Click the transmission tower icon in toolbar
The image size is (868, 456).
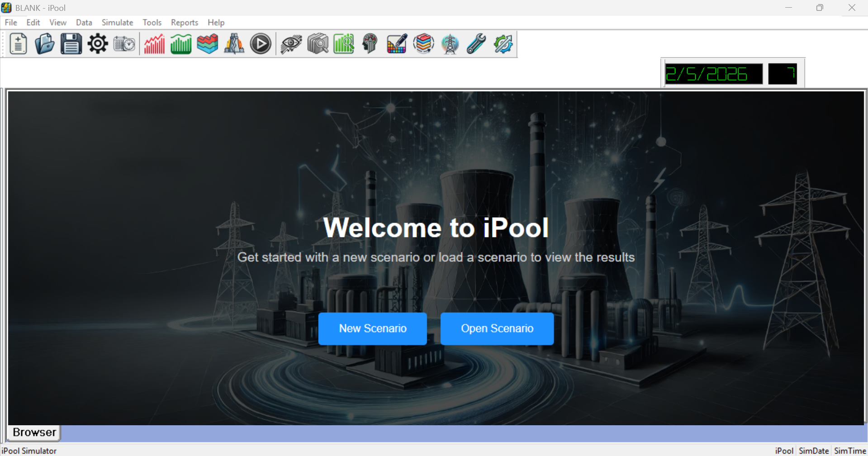[450, 44]
